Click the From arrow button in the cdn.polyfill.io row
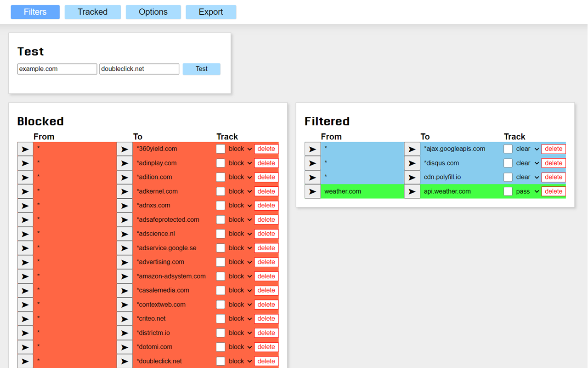This screenshot has height=368, width=588. (x=313, y=177)
